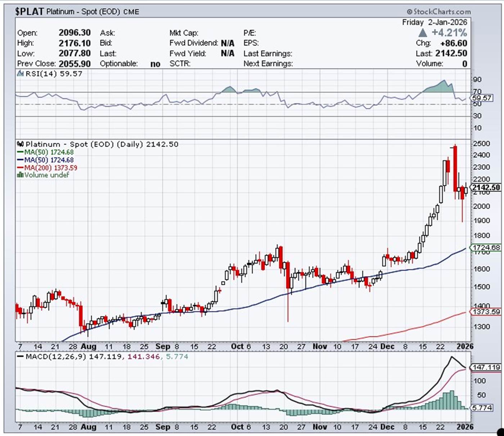Viewport: 504px width, 436px height.
Task: Click the 59.57 RSI value tag
Action: click(x=482, y=98)
